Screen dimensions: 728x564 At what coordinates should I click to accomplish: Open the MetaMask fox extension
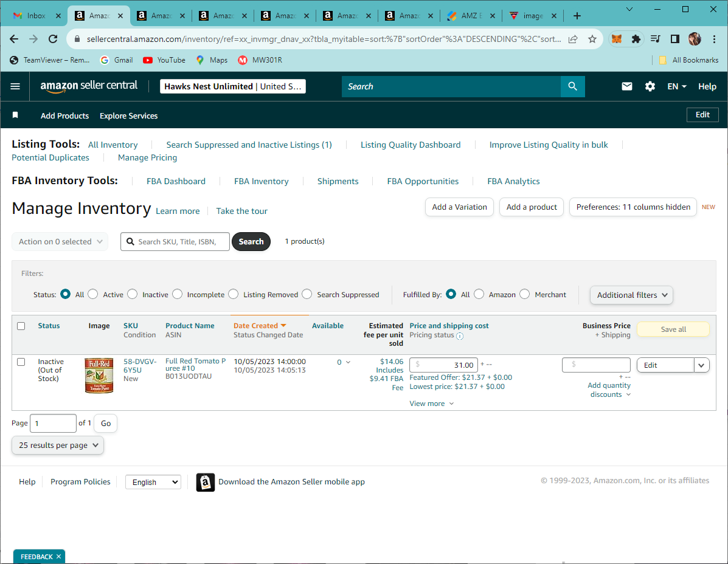tap(617, 39)
